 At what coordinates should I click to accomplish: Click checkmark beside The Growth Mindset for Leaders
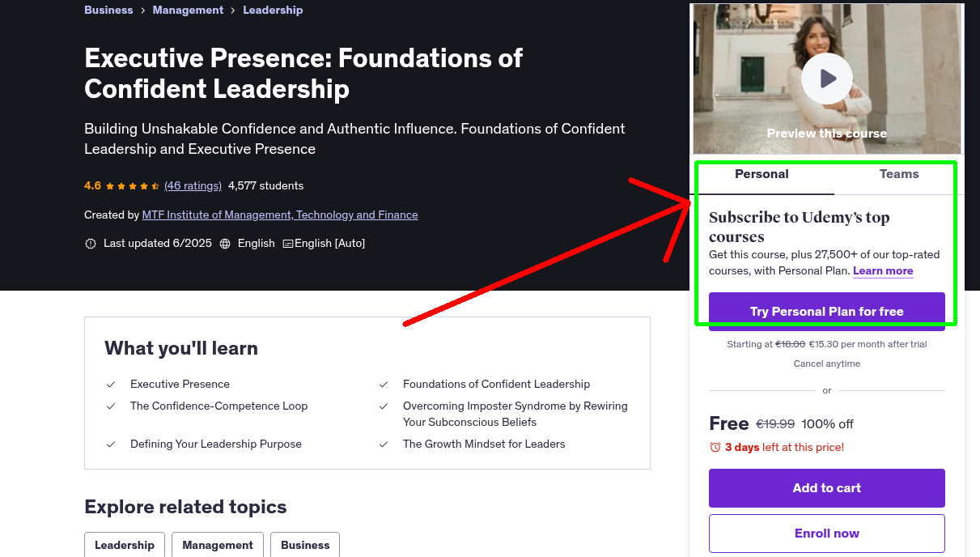(x=384, y=444)
